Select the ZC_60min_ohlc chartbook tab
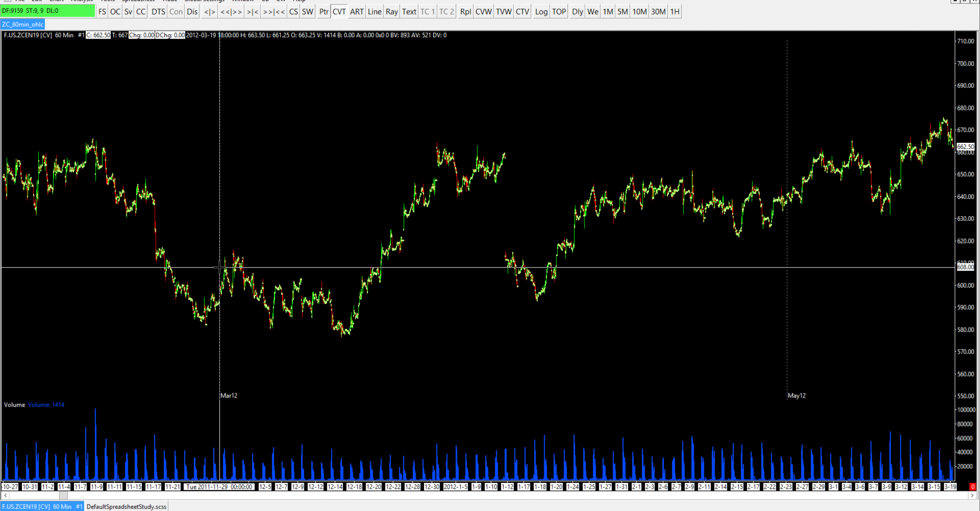 [23, 24]
